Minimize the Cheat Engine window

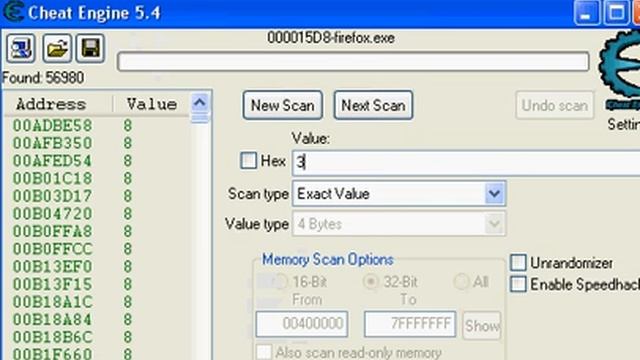coord(586,12)
